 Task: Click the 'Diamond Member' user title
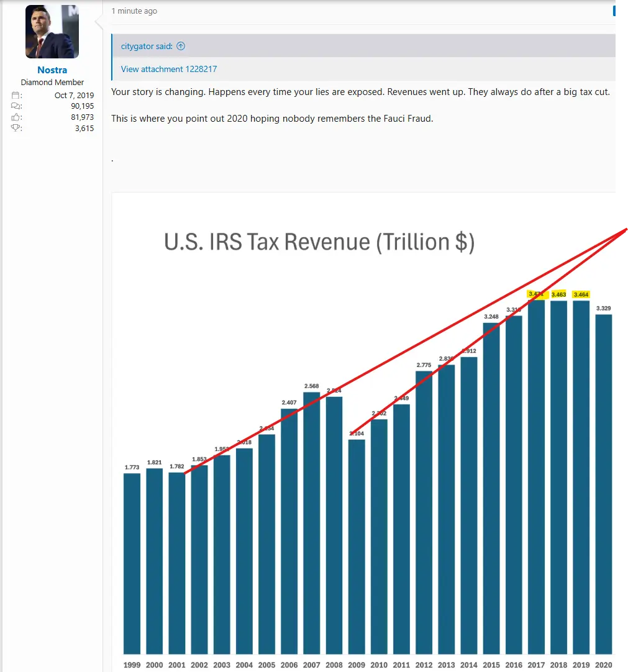coord(52,82)
